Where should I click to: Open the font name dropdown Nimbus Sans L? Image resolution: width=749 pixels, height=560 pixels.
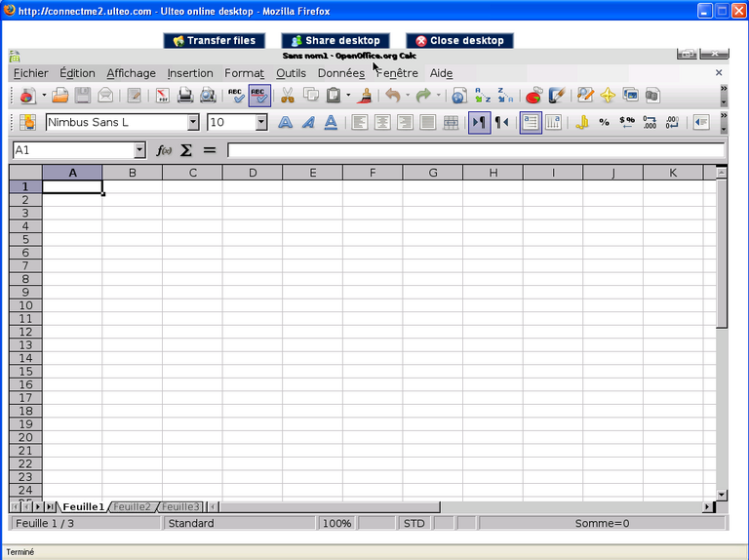[x=193, y=122]
